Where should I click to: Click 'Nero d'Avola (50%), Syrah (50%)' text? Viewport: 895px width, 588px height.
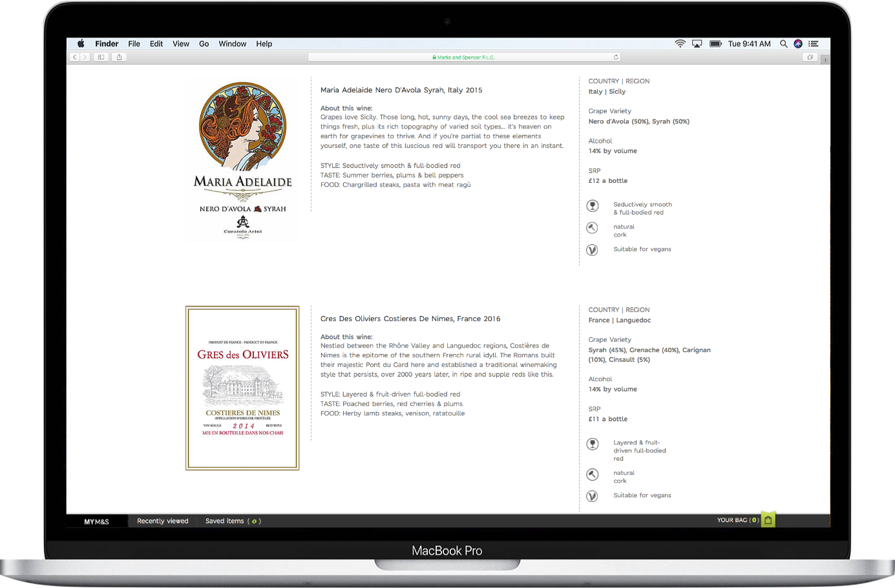coord(639,121)
